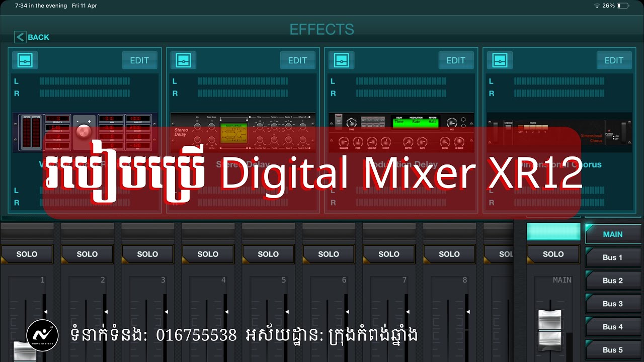644x362 pixels.
Task: Select the MAIN mix tab
Action: point(613,234)
